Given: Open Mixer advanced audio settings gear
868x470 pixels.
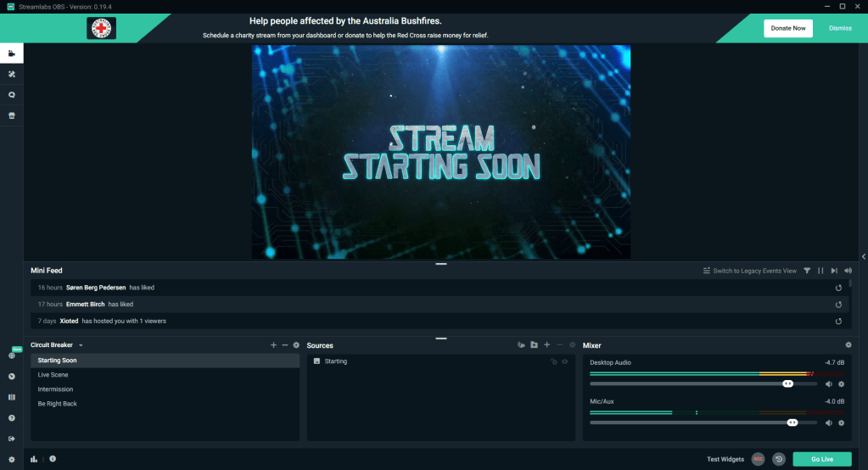Looking at the screenshot, I should [x=848, y=345].
